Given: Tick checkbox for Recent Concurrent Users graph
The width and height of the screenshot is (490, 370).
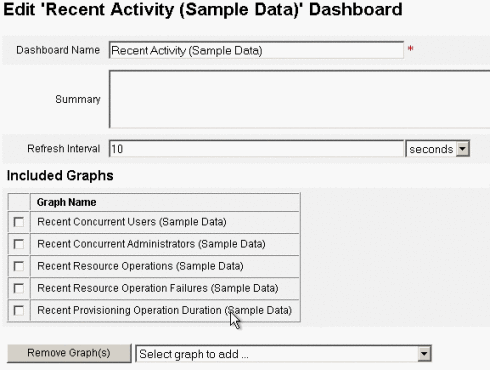Looking at the screenshot, I should pyautogui.click(x=19, y=222).
